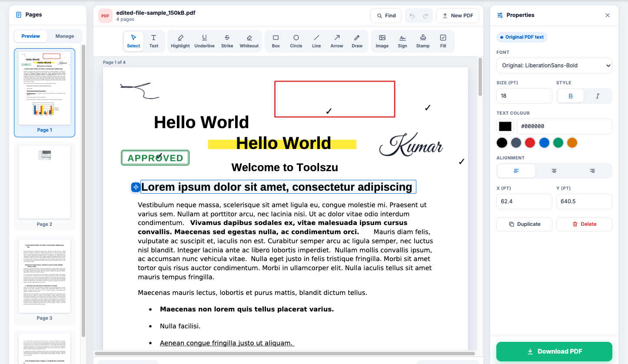Choose the orange colour preset
This screenshot has width=628, height=364.
[572, 142]
